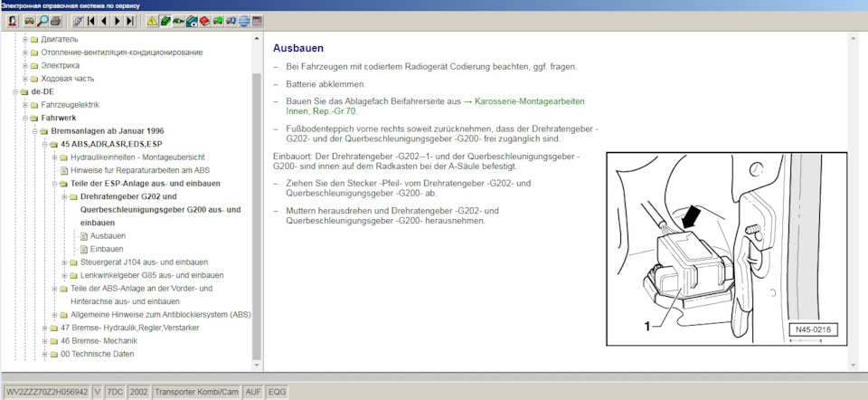Click the blue globe icon
This screenshot has height=400, width=868.
point(243,22)
